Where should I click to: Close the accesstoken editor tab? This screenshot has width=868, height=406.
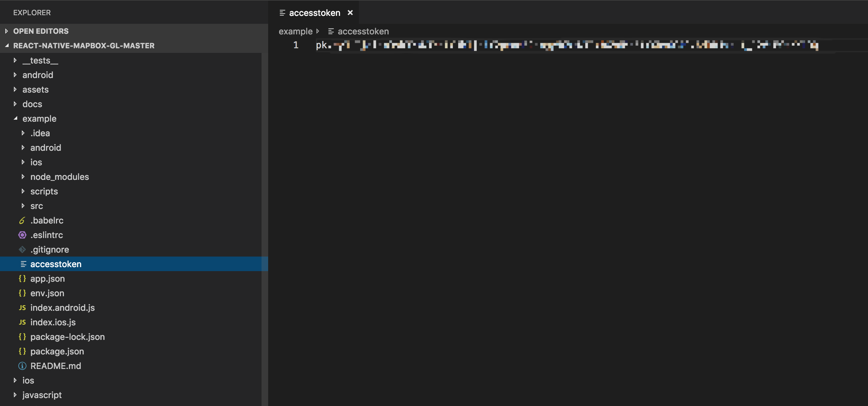click(x=350, y=13)
